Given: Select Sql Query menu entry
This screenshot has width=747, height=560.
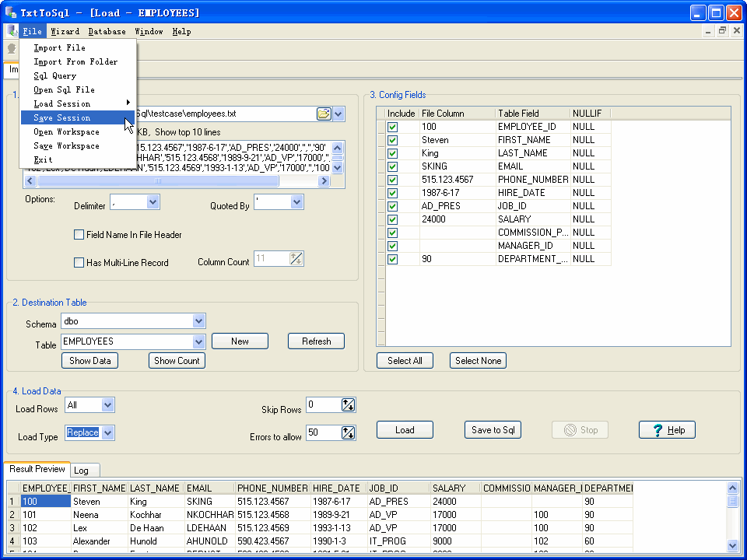Looking at the screenshot, I should click(x=78, y=75).
